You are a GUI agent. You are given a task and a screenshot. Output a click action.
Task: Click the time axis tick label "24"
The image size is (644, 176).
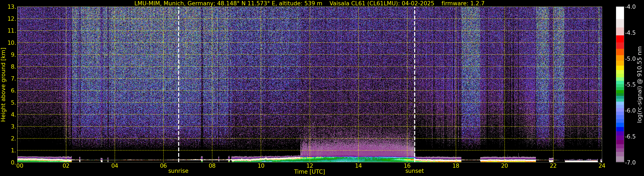click(x=602, y=166)
